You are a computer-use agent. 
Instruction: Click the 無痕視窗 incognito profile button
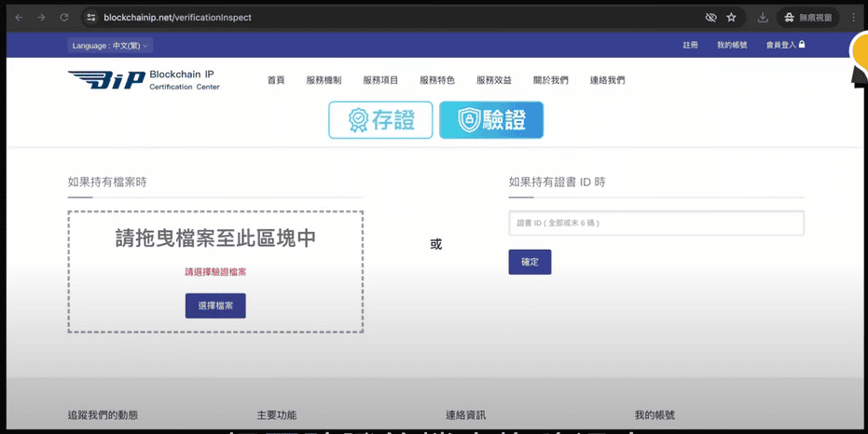pos(807,18)
